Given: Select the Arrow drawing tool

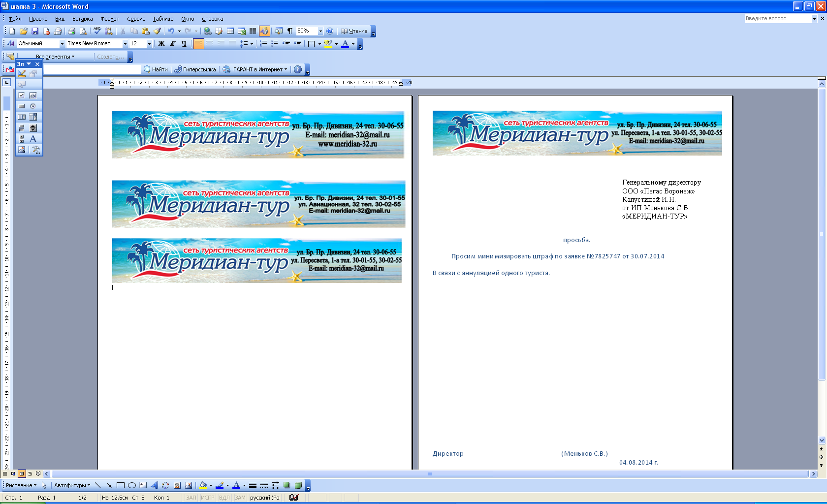Looking at the screenshot, I should click(109, 485).
